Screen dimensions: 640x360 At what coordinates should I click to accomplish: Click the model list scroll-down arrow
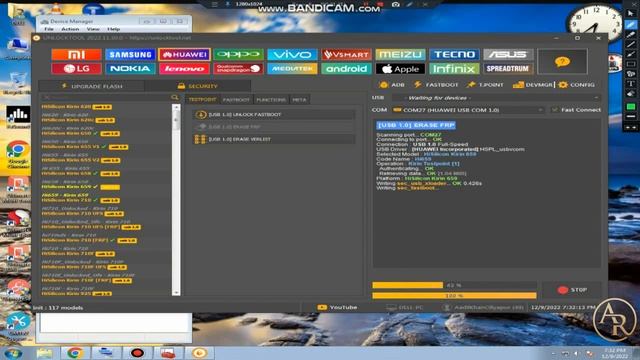point(176,292)
